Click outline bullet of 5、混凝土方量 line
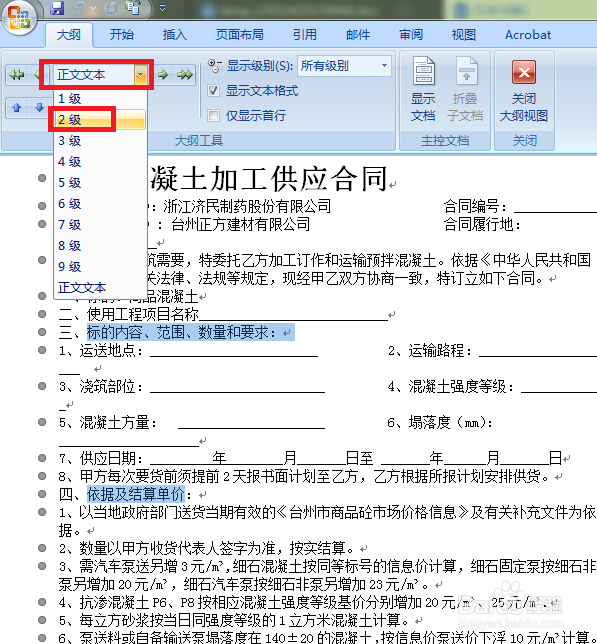597x644 pixels. coord(42,422)
